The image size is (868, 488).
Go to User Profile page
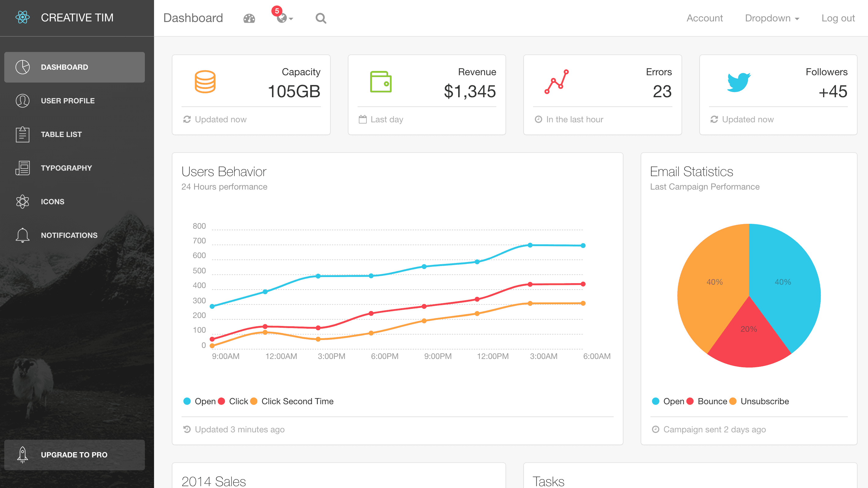(x=67, y=101)
